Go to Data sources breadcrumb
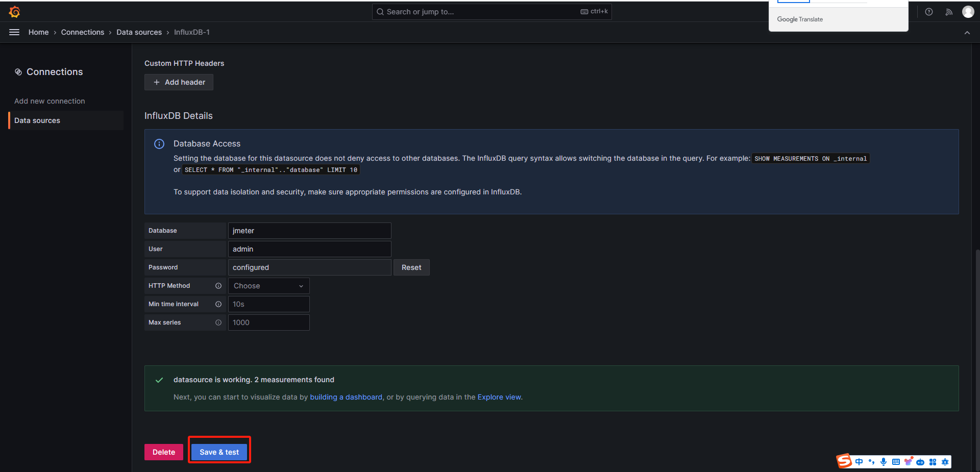Viewport: 980px width, 472px height. (x=139, y=32)
